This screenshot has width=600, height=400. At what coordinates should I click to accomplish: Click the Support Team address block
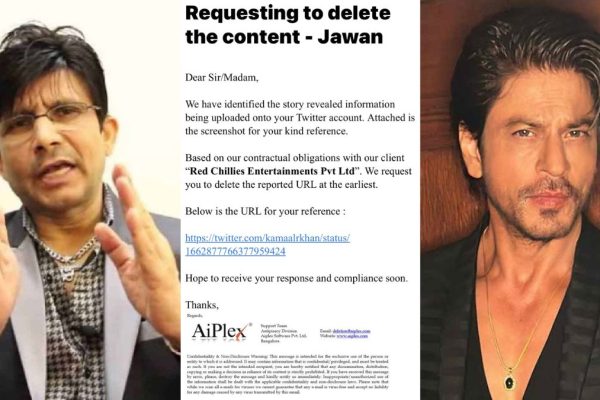click(284, 333)
